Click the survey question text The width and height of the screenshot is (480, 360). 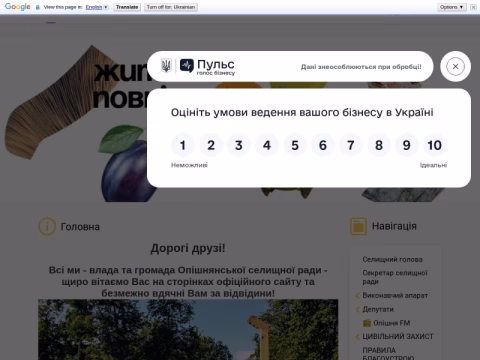click(x=302, y=112)
